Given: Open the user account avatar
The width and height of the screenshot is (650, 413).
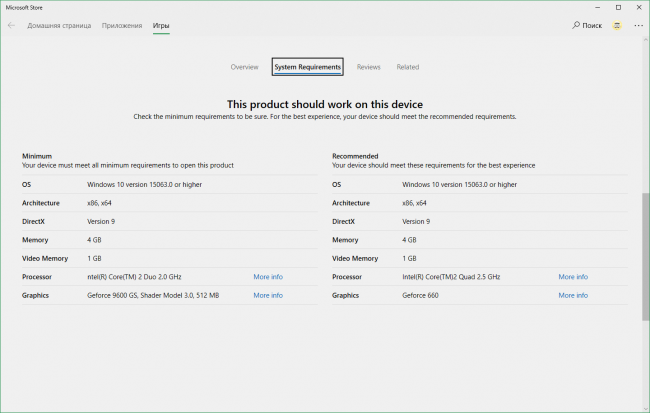Looking at the screenshot, I should pos(617,26).
